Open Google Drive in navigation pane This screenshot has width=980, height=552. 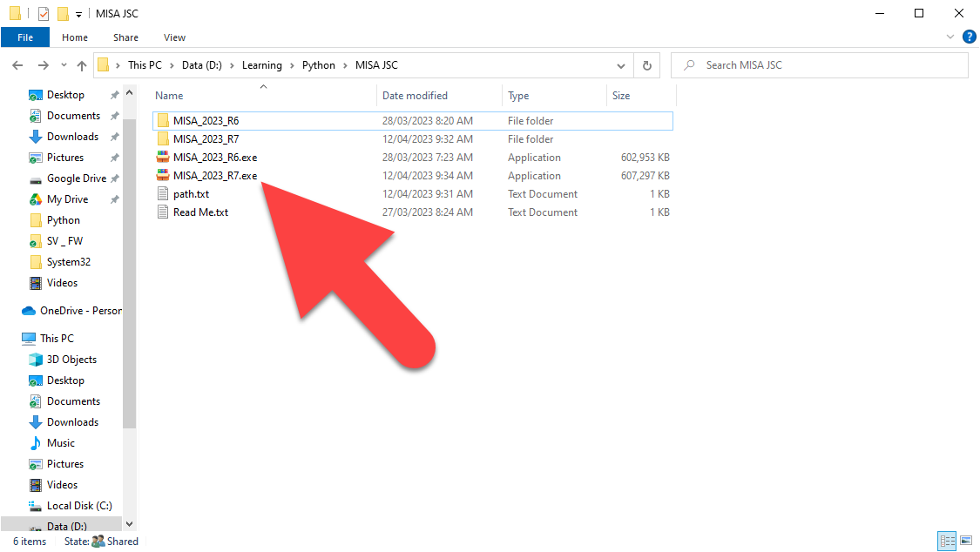77,178
